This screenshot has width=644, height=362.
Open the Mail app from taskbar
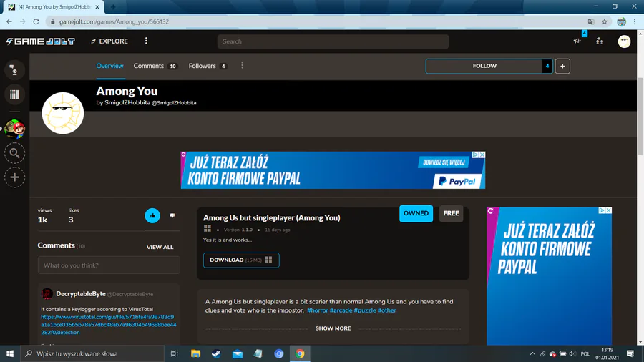tap(238, 353)
